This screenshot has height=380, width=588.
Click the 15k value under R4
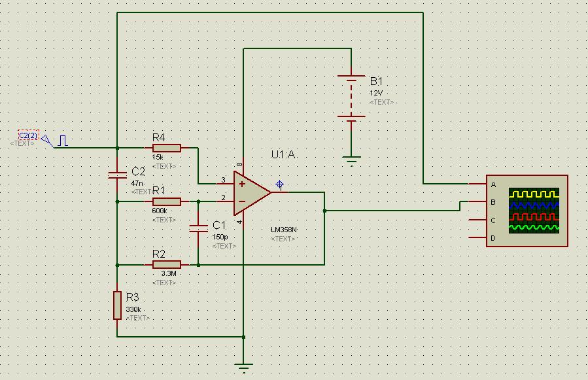[158, 157]
